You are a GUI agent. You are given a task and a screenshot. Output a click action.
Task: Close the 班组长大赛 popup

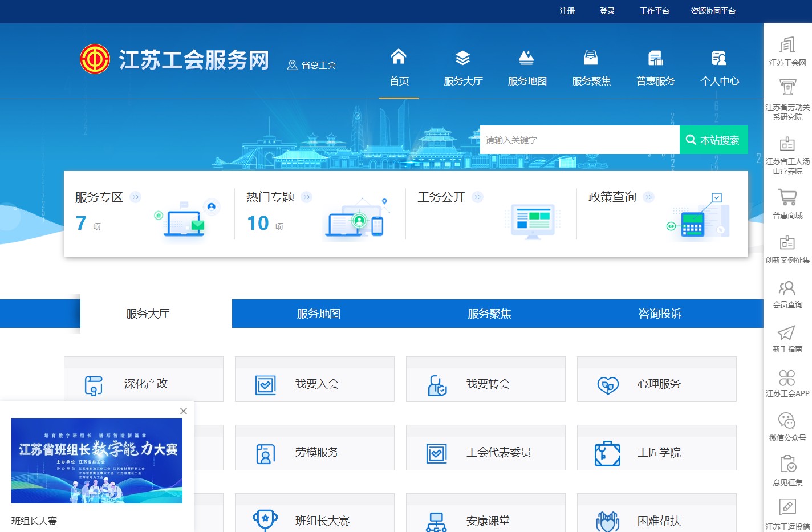(184, 411)
